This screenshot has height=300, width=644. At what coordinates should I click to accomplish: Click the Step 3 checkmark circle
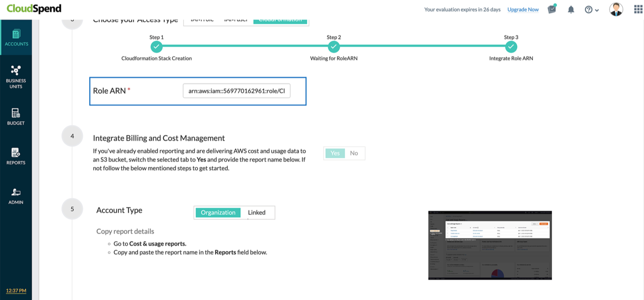click(511, 47)
